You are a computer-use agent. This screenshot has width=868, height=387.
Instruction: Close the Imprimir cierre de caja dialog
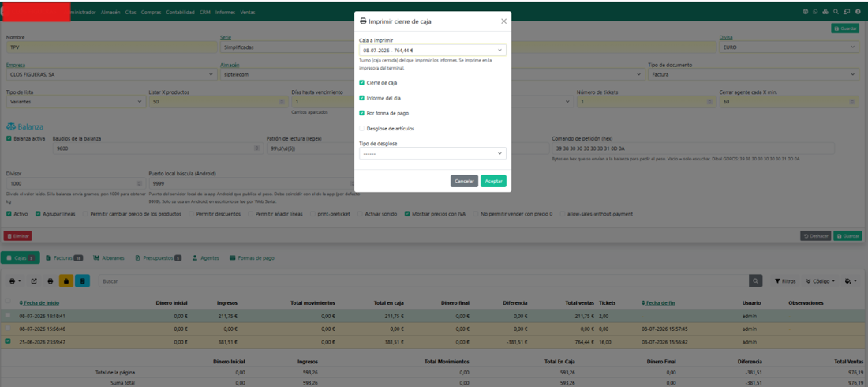[x=503, y=21]
